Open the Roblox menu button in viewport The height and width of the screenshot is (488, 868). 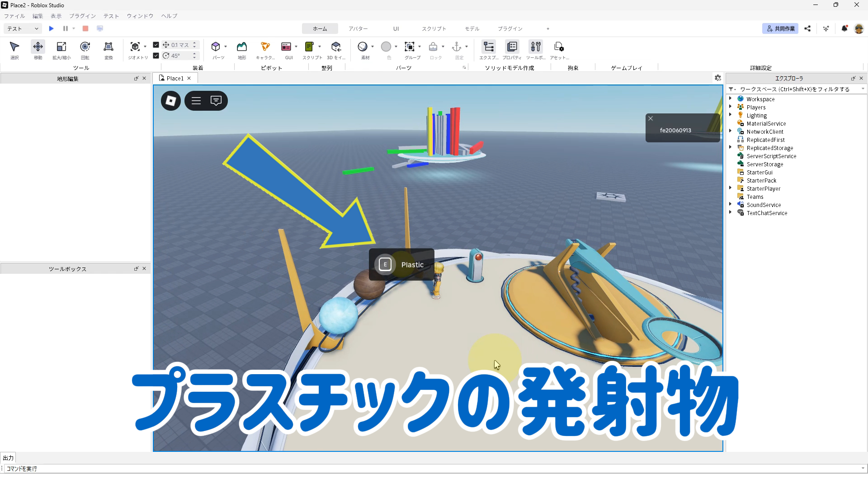[171, 101]
